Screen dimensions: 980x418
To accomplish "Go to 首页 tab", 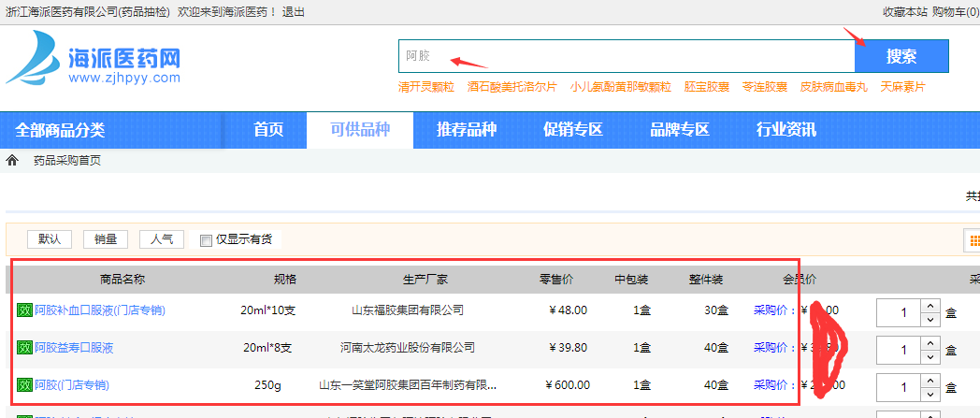I will click(268, 130).
